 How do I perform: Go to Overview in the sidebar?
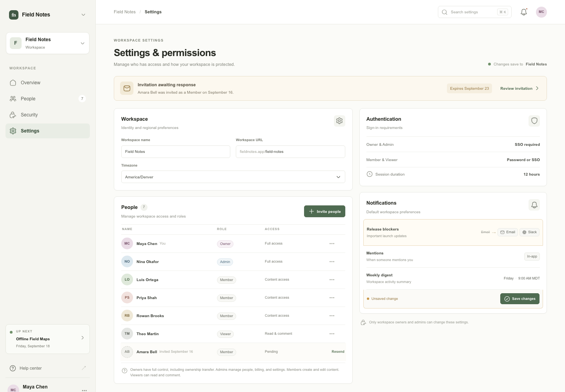47,83
